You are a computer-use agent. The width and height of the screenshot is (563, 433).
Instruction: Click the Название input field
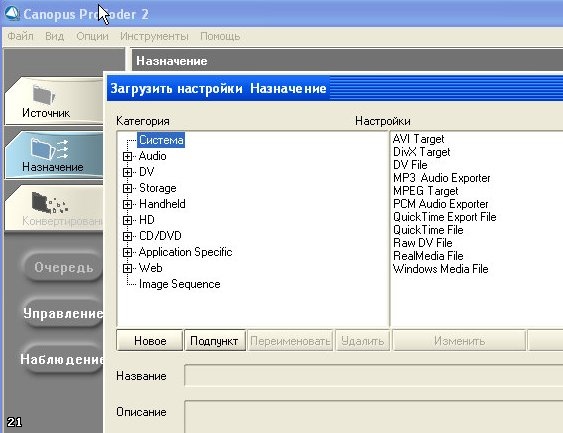click(373, 375)
